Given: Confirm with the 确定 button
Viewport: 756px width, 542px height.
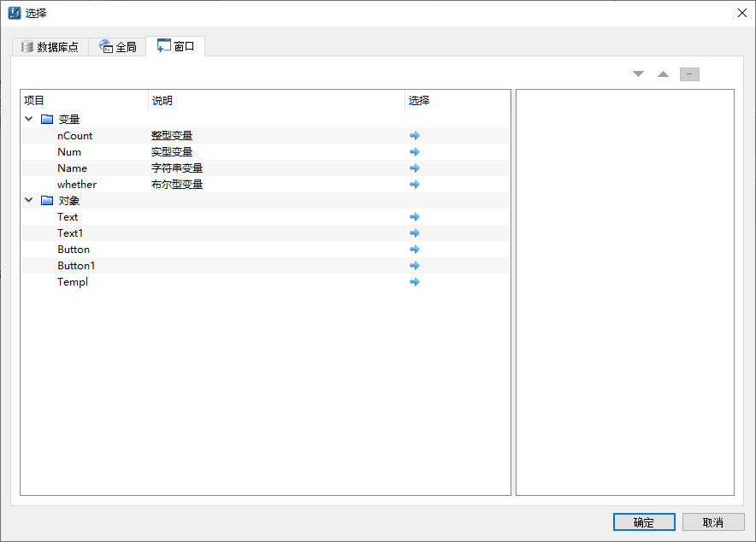Looking at the screenshot, I should pos(644,522).
